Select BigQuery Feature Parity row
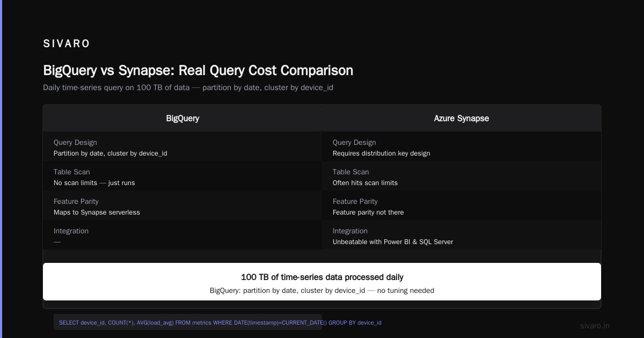This screenshot has height=338, width=644. [x=182, y=205]
